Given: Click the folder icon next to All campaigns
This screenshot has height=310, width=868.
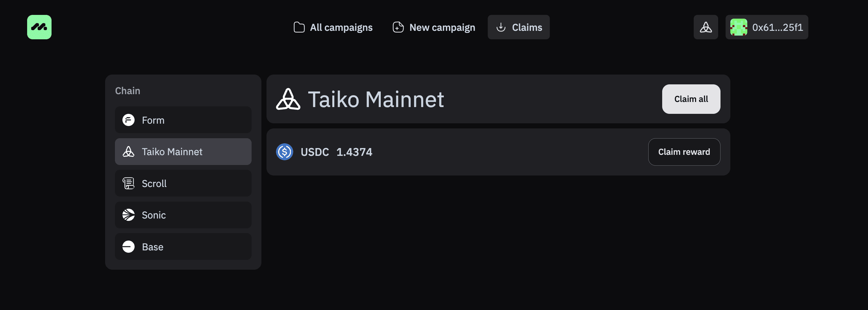Looking at the screenshot, I should click(299, 27).
